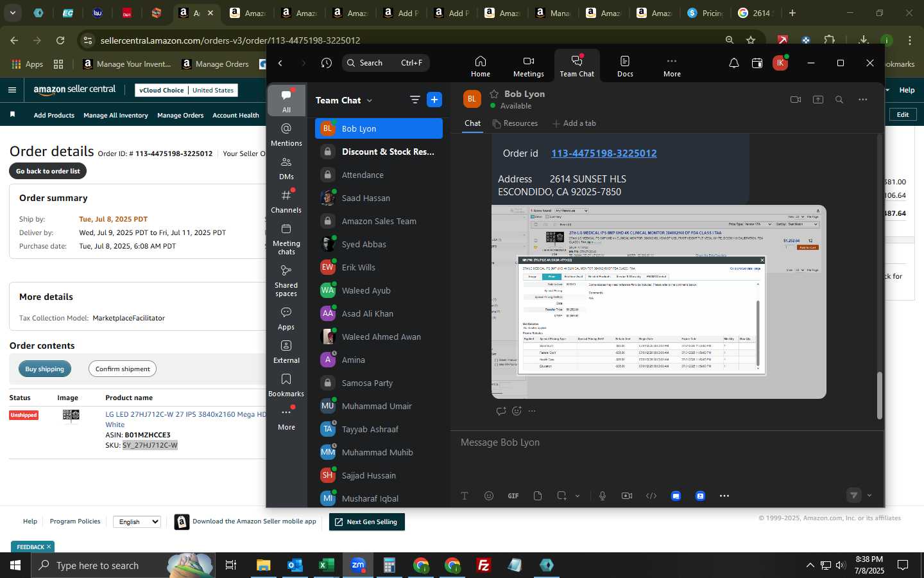The height and width of the screenshot is (578, 924).
Task: Open the emoji picker in the message toolbar
Action: click(489, 496)
